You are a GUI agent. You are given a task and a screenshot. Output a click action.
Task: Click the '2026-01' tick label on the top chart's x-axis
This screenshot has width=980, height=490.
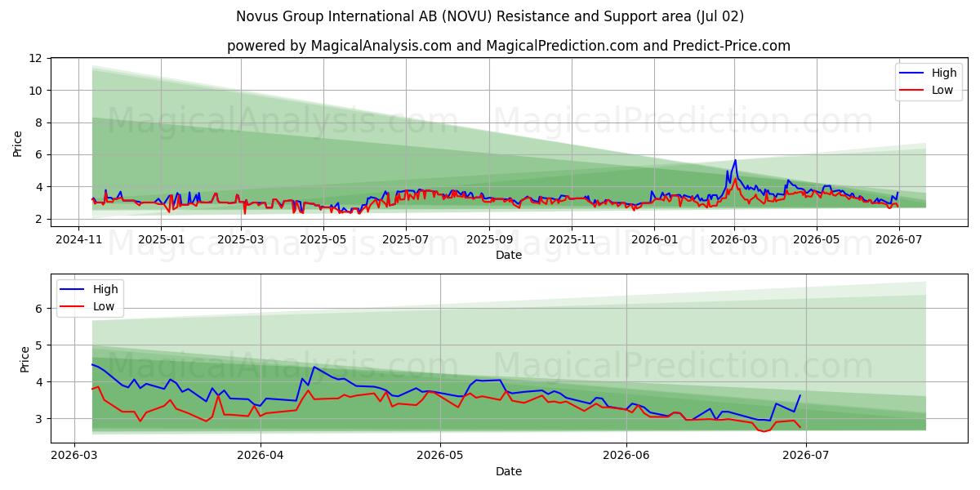(655, 239)
